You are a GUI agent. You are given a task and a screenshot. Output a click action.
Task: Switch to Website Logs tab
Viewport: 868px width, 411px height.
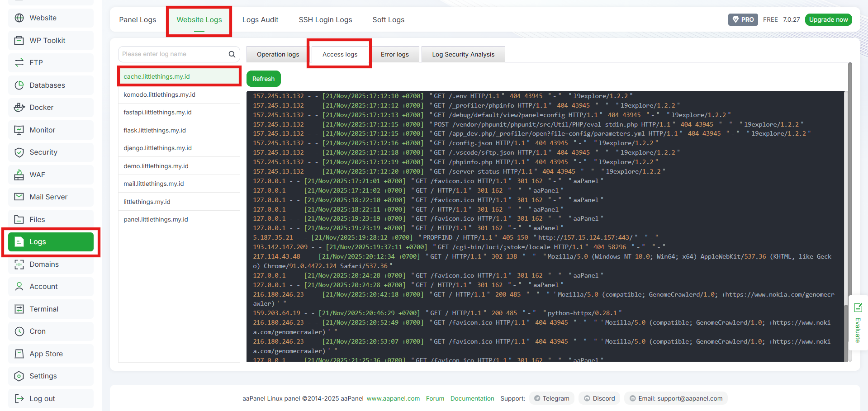tap(199, 19)
